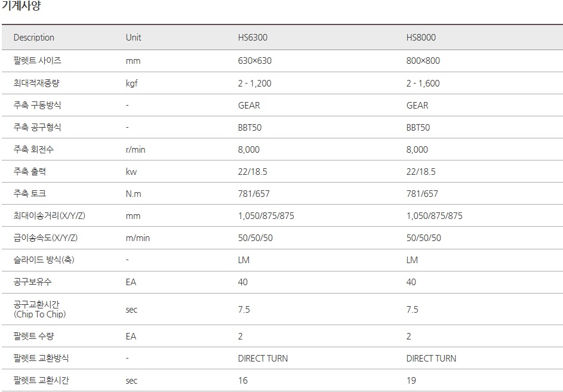Screen dimensions: 563x392
Task: Click the 2 - 1,200 load value
Action: [254, 84]
